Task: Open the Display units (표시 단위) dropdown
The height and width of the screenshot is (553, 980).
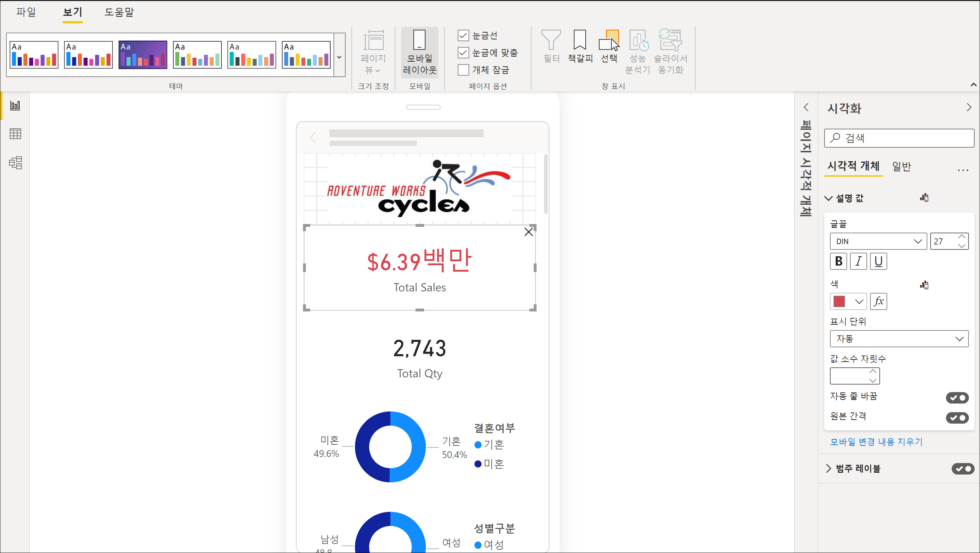Action: 899,339
